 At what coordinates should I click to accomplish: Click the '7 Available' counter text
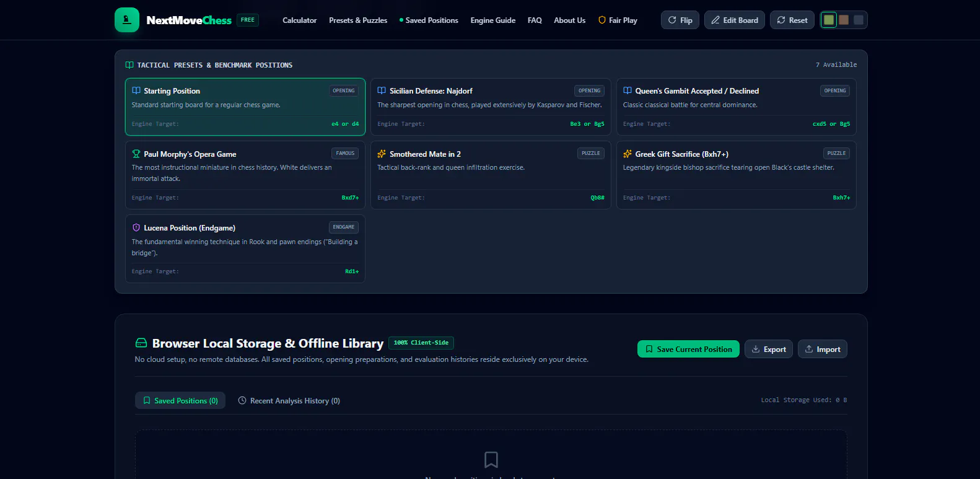pos(836,64)
